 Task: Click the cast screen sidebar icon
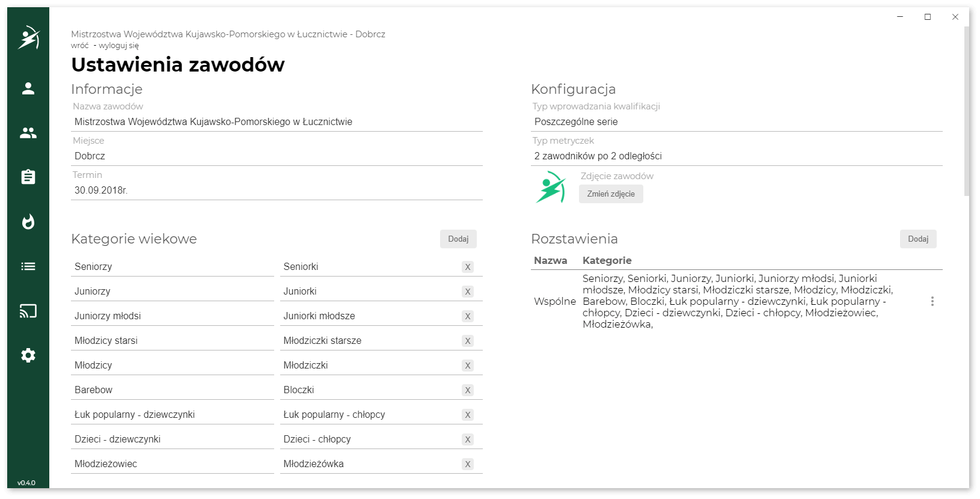point(28,311)
